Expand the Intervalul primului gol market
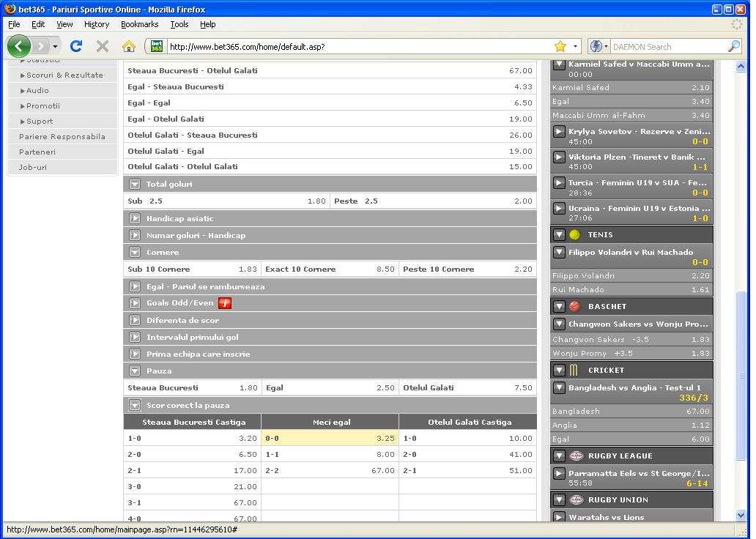This screenshot has height=539, width=756. pos(135,337)
